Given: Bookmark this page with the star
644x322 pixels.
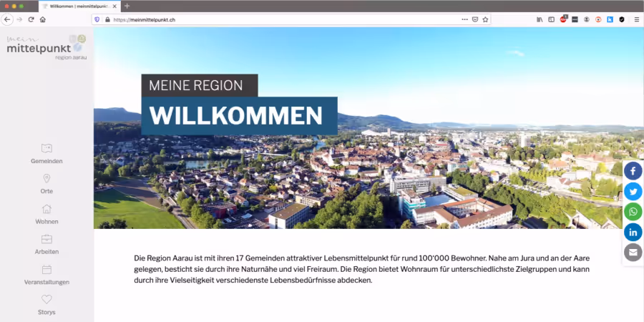Looking at the screenshot, I should 485,19.
